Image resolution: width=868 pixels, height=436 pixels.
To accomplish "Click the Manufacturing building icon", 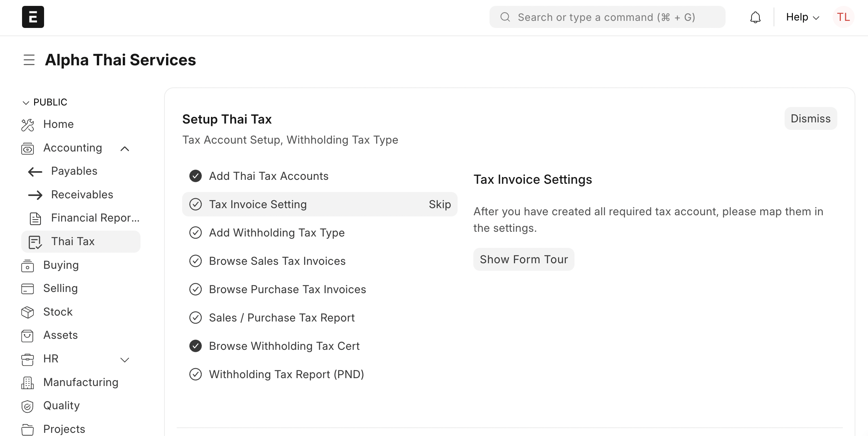I will tap(28, 382).
